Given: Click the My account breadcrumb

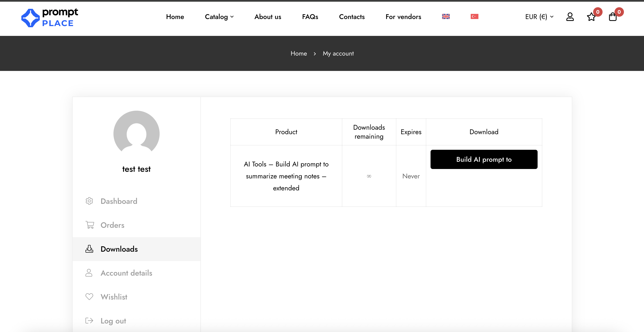Looking at the screenshot, I should point(338,53).
